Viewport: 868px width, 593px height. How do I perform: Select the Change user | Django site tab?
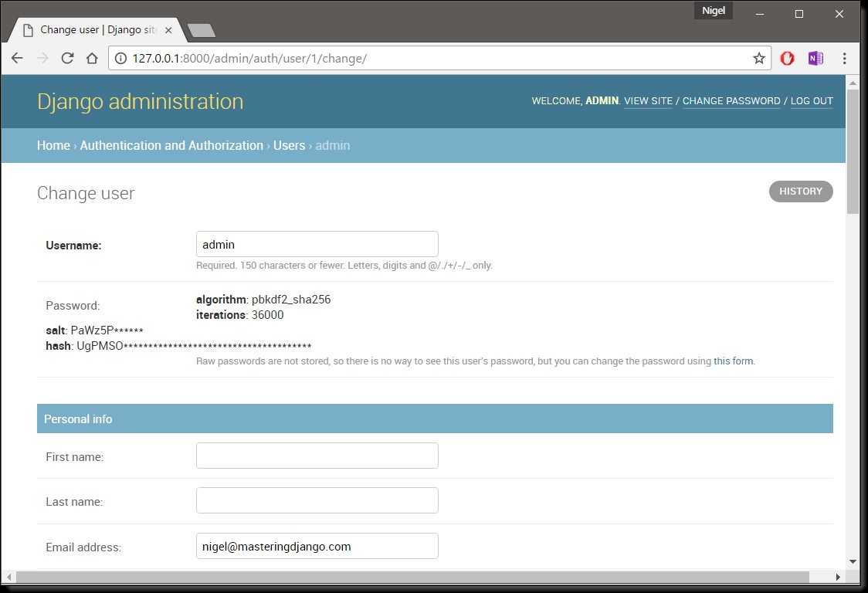pyautogui.click(x=98, y=30)
